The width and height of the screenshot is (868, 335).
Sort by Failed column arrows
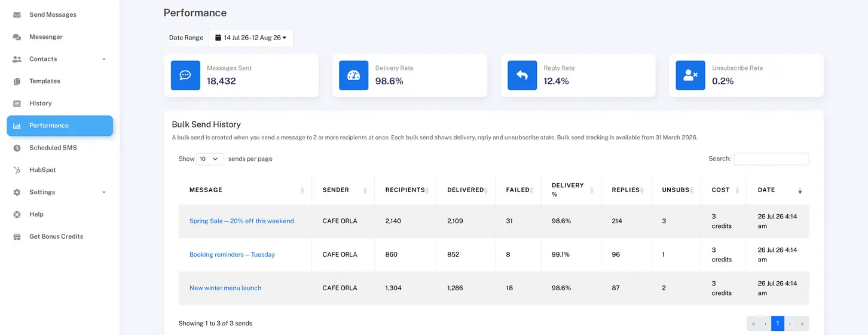[531, 190]
